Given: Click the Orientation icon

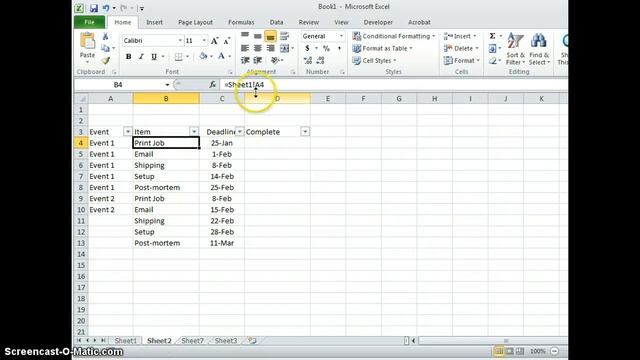Looking at the screenshot, I should click(276, 60).
